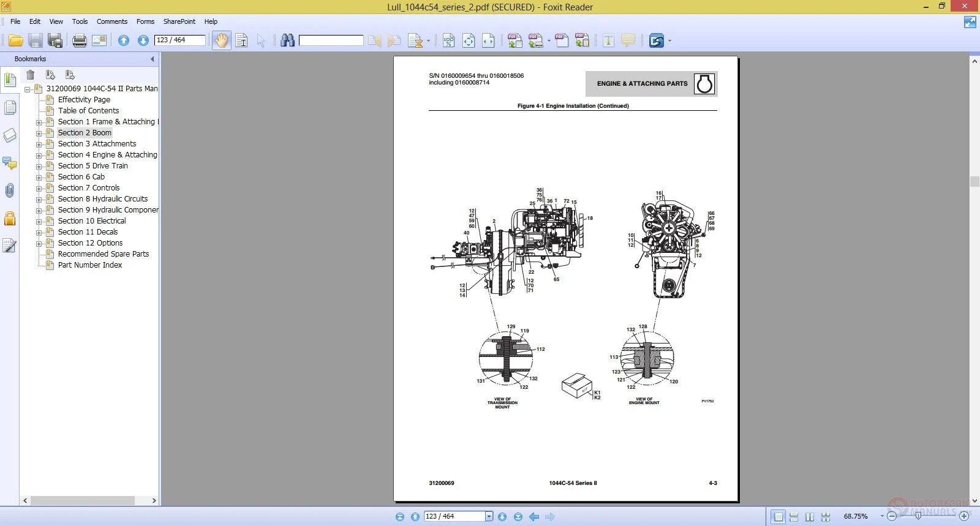
Task: Open page number dropdown in status bar
Action: click(x=489, y=517)
